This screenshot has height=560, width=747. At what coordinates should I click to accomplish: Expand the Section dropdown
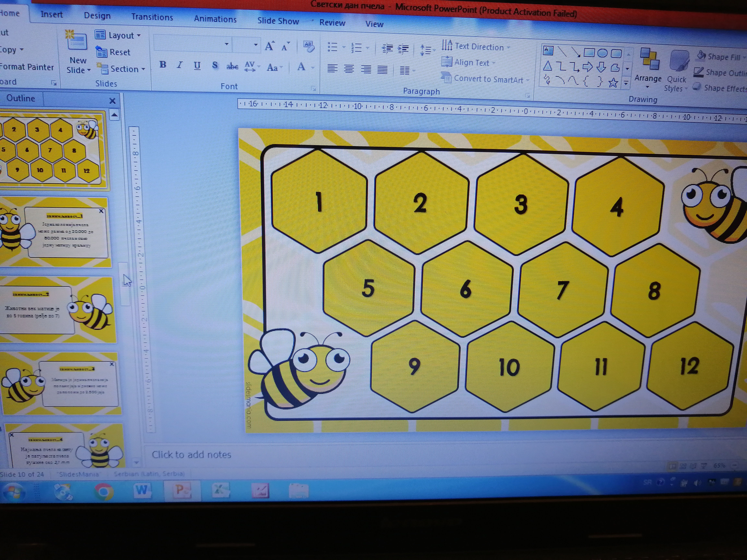121,69
